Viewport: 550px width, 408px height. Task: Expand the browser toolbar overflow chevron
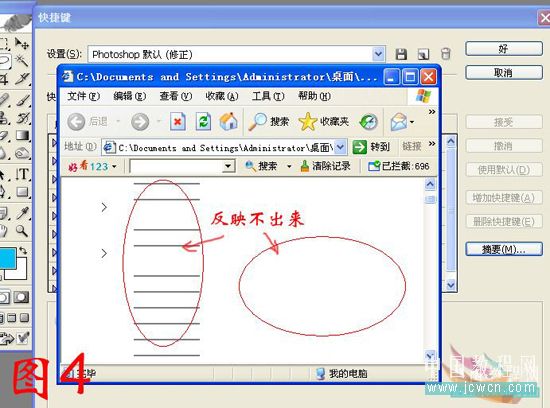pyautogui.click(x=432, y=112)
